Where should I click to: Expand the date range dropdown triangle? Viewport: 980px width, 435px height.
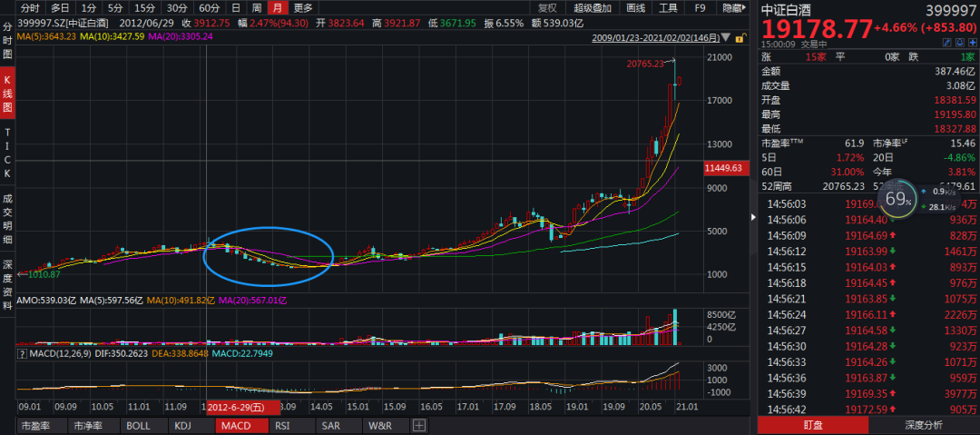(x=725, y=39)
